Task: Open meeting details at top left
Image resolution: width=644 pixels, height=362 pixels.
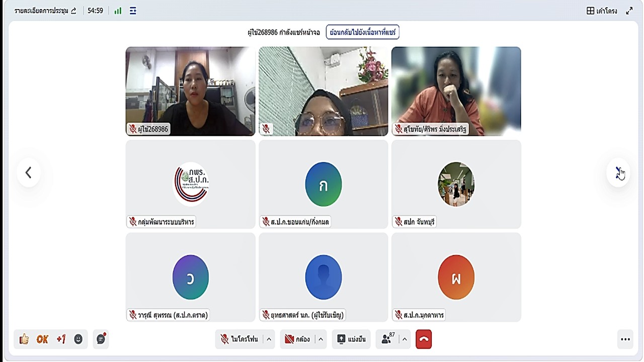Action: 45,11
